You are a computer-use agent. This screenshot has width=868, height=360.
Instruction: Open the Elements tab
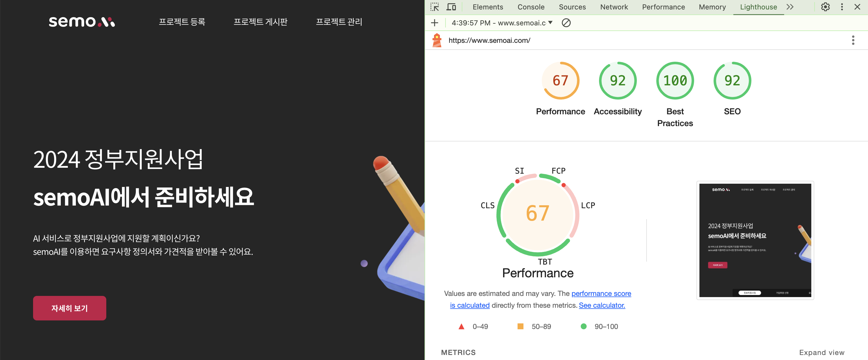[x=487, y=7]
